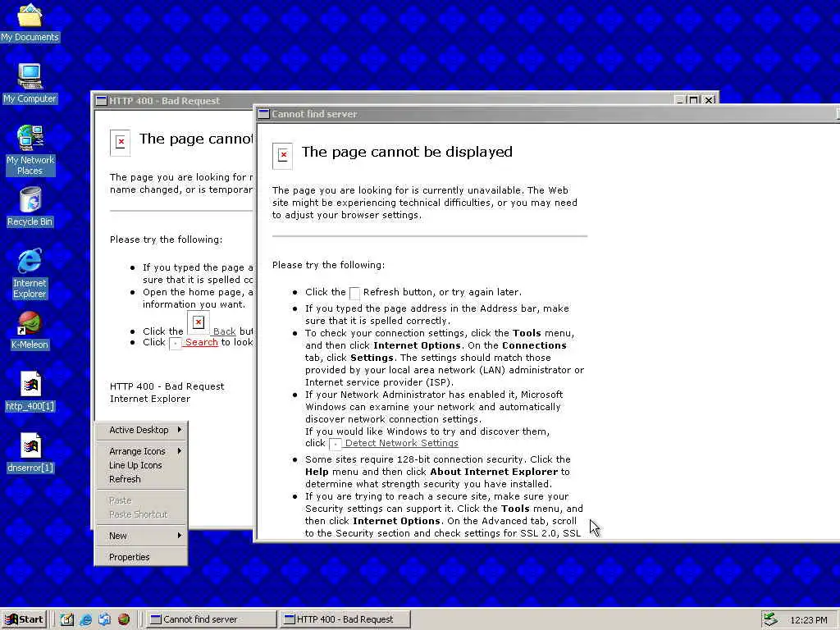Select the My Network Places icon
Viewport: 840px width, 630px height.
coord(30,150)
